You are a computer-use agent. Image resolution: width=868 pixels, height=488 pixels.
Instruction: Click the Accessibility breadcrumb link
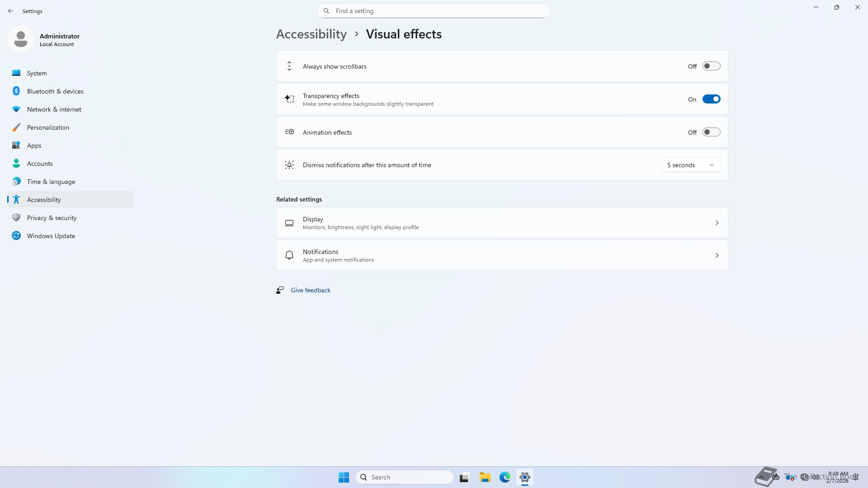tap(311, 34)
